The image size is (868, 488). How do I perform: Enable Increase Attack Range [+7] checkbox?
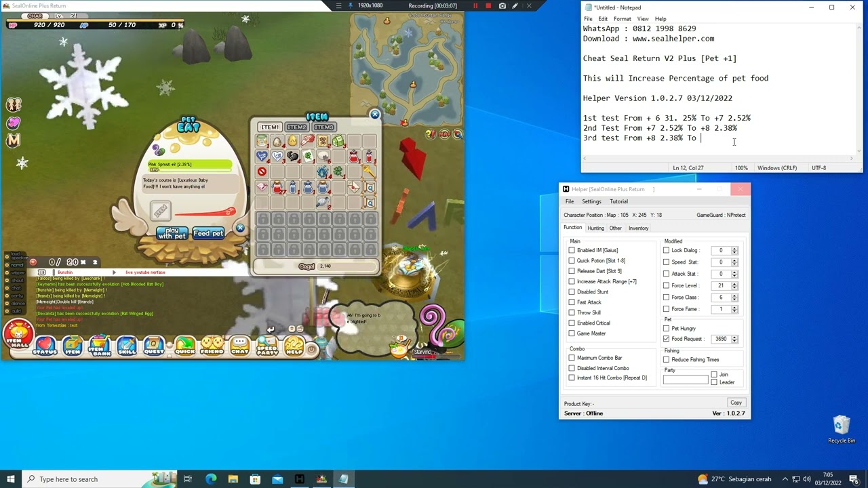tap(572, 281)
